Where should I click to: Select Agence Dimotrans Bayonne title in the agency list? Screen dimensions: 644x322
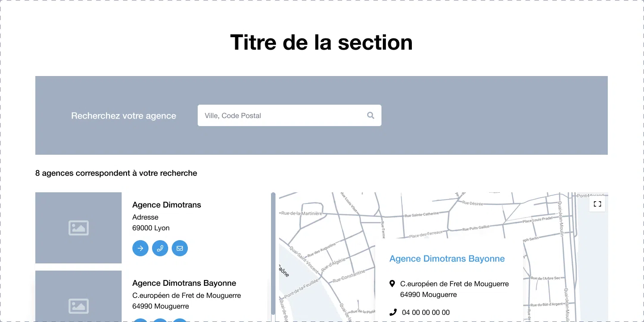point(184,283)
